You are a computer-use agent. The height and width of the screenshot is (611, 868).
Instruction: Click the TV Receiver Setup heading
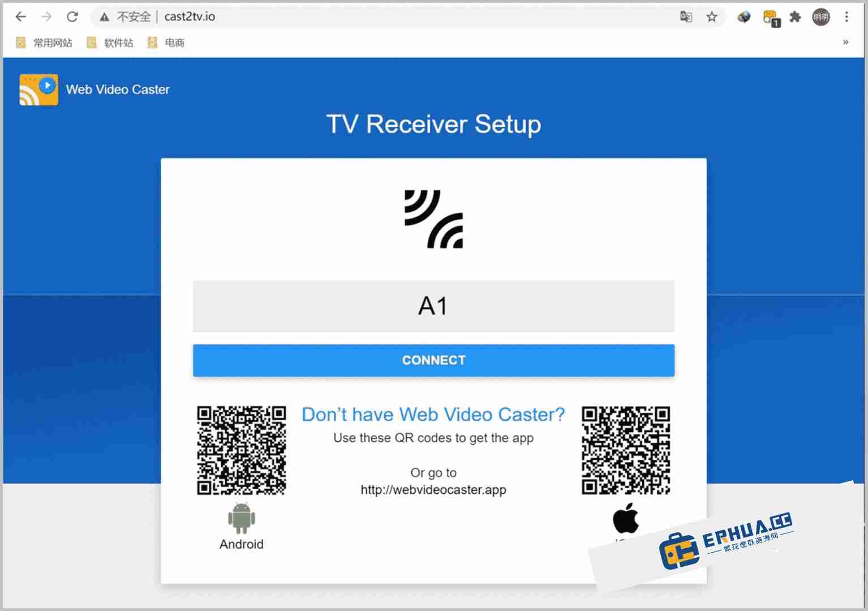(434, 124)
